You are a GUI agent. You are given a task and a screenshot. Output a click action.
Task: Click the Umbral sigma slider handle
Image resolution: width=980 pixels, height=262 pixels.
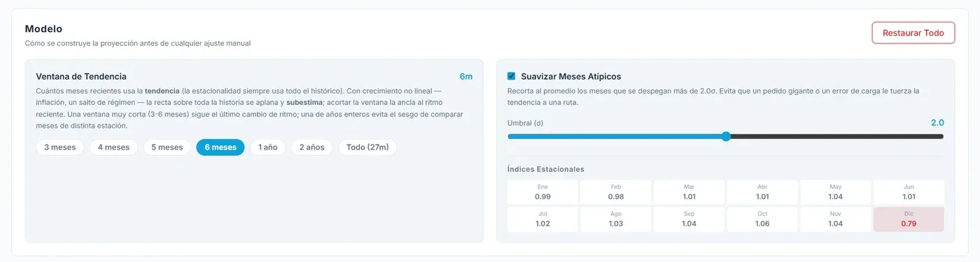pyautogui.click(x=726, y=136)
